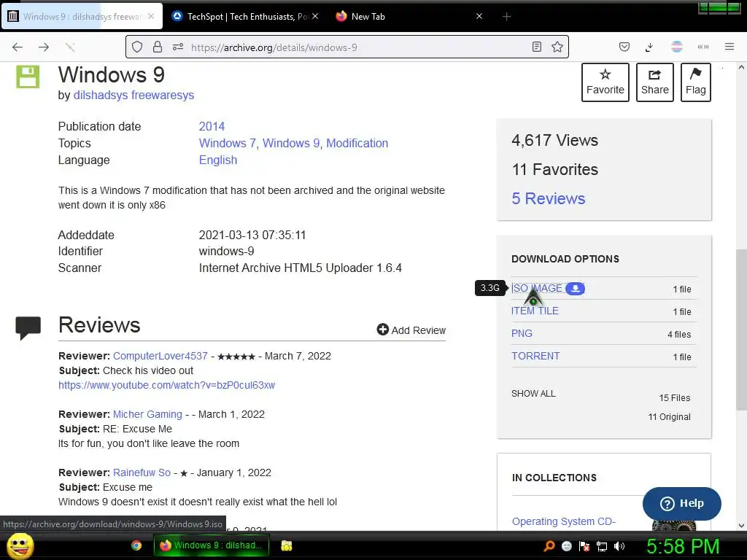Go forward with the browser forward arrow
This screenshot has width=747, height=560.
tap(44, 47)
